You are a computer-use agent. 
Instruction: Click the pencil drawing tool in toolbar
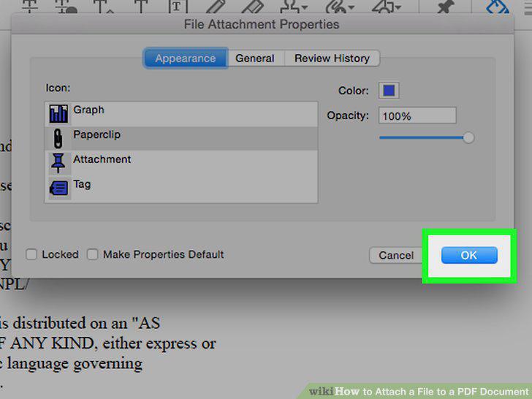(216, 7)
